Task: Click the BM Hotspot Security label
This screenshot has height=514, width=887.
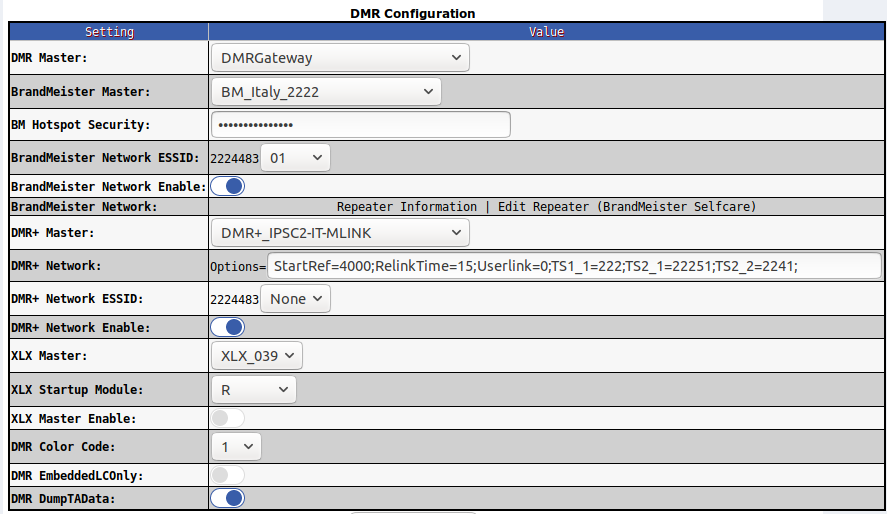Action: coord(80,125)
